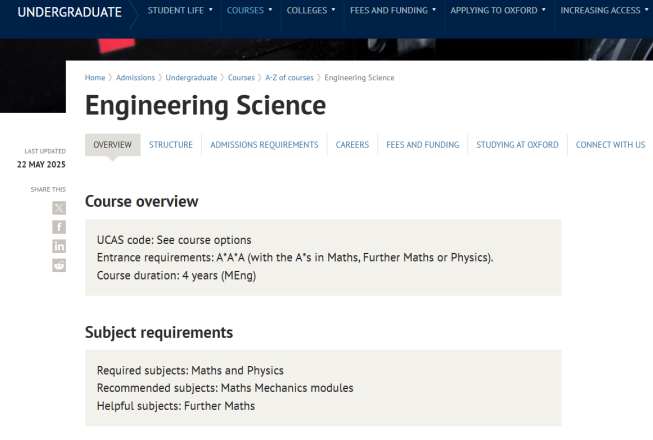Image resolution: width=653 pixels, height=440 pixels.
Task: Open the Admissions breadcrumb link
Action: pyautogui.click(x=135, y=78)
